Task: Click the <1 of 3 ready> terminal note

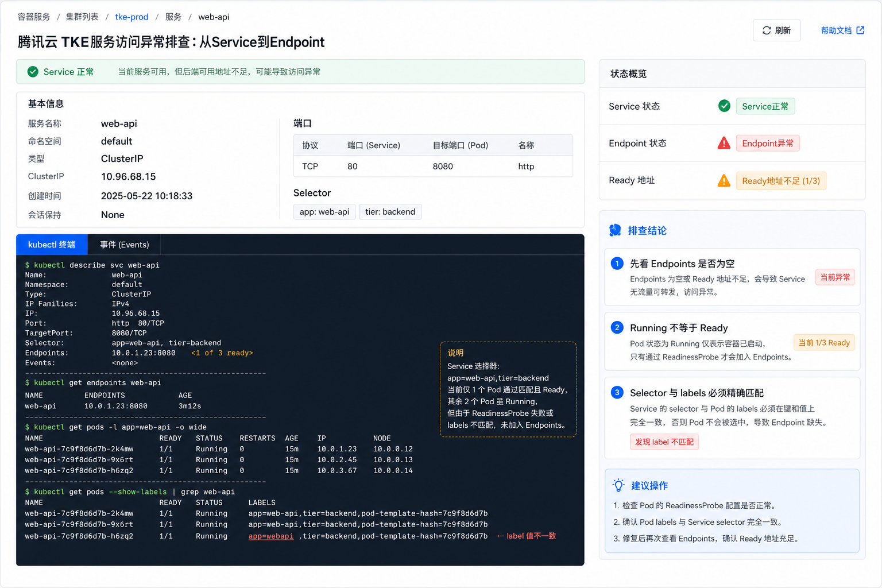Action: (222, 353)
